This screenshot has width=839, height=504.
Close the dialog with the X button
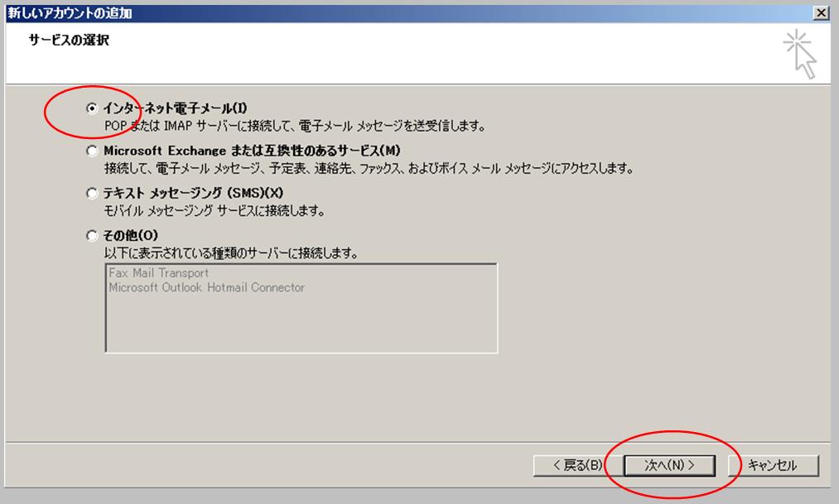point(821,13)
